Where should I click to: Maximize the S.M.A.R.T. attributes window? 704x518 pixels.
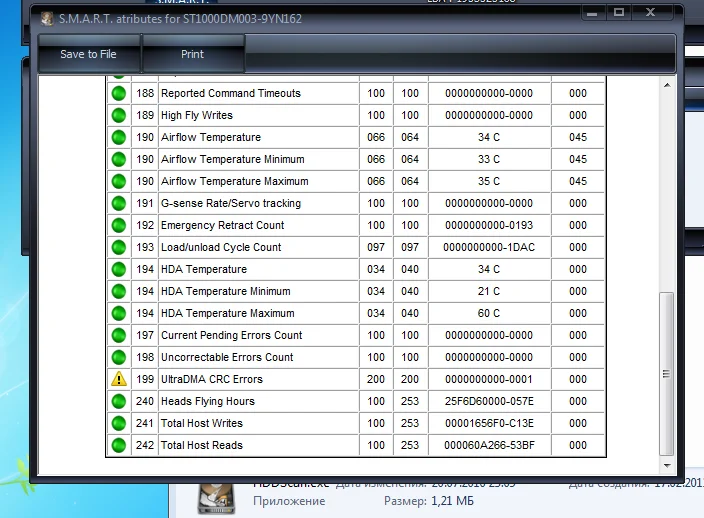(619, 13)
